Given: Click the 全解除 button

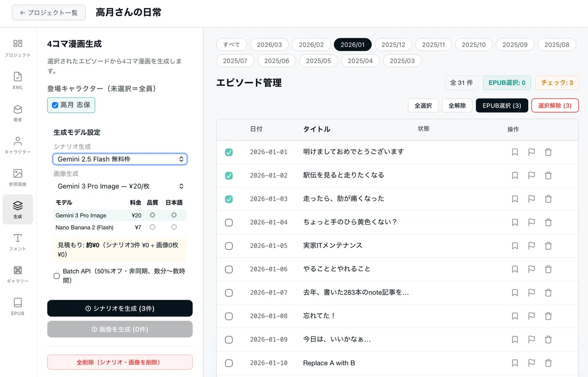Looking at the screenshot, I should (x=457, y=105).
